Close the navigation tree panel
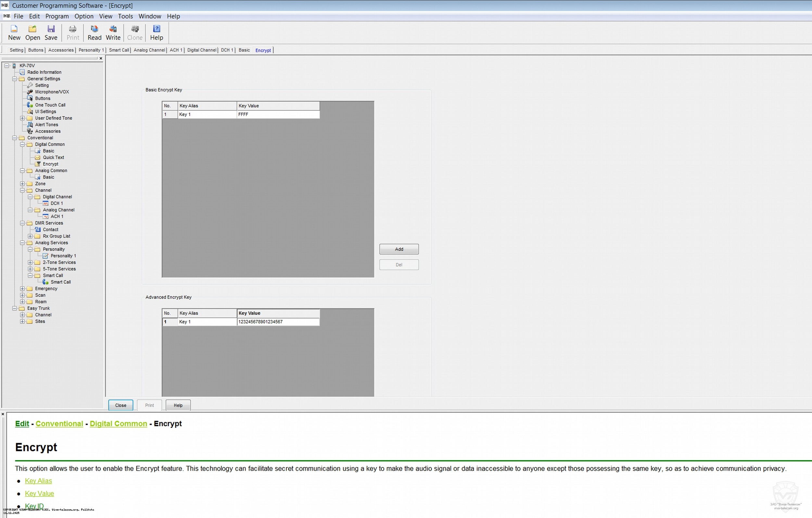Viewport: 812px width, 518px height. (x=100, y=58)
